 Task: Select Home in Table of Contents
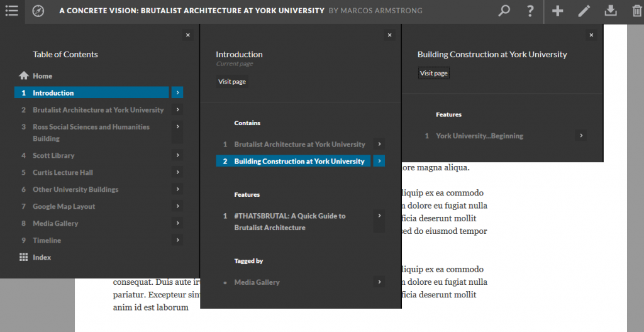click(x=43, y=76)
